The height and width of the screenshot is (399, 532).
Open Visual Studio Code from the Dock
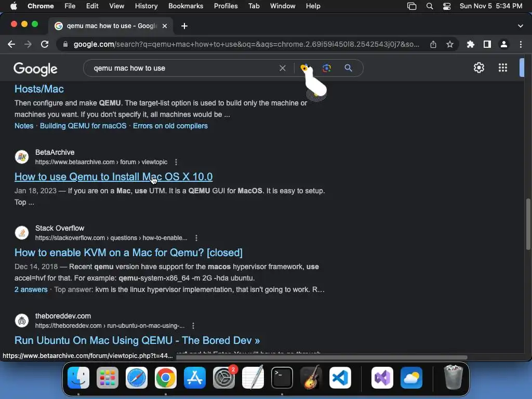340,378
